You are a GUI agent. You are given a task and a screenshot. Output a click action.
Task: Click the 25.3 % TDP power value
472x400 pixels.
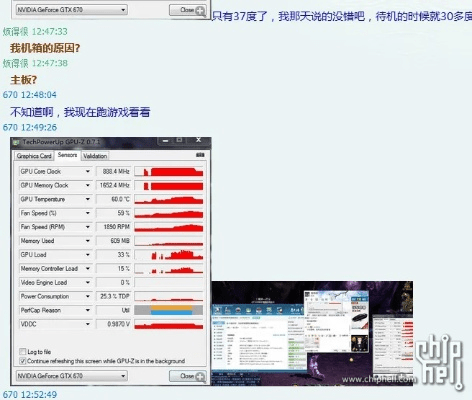click(x=113, y=296)
